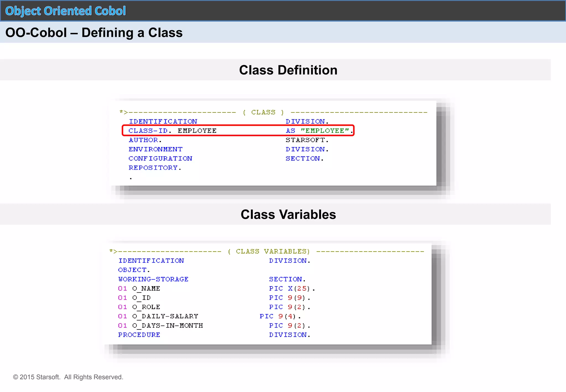Click the 'Class Variables' section heading
The height and width of the screenshot is (392, 566).
click(288, 214)
